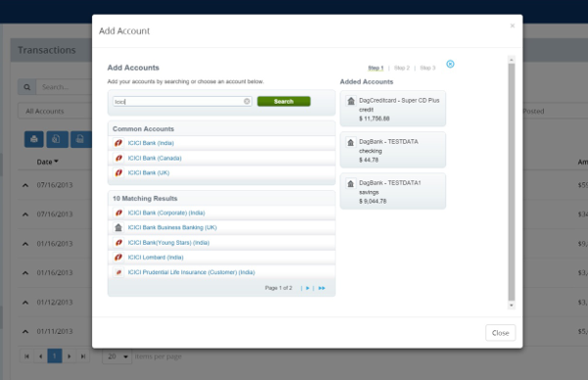This screenshot has height=380, width=588.
Task: Go to first page in transactions pager
Action: pyautogui.click(x=26, y=356)
